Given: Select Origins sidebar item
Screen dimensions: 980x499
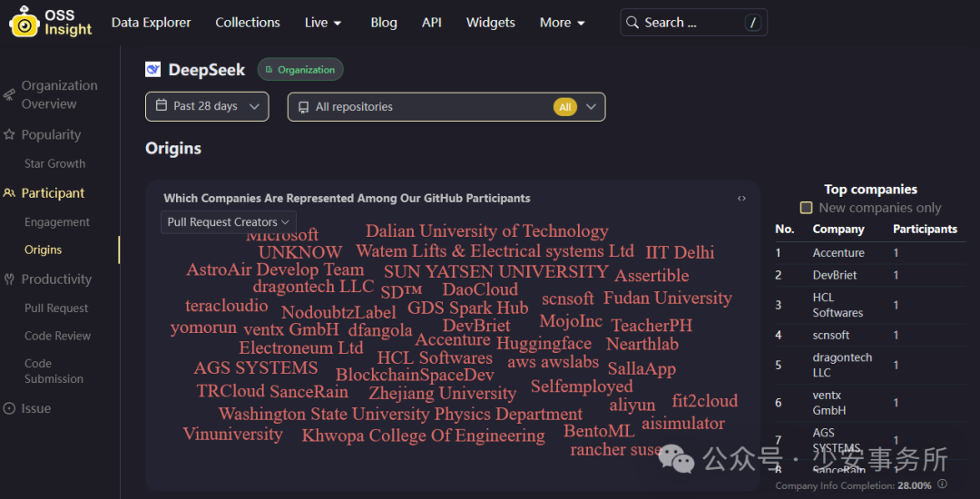Looking at the screenshot, I should click(44, 249).
